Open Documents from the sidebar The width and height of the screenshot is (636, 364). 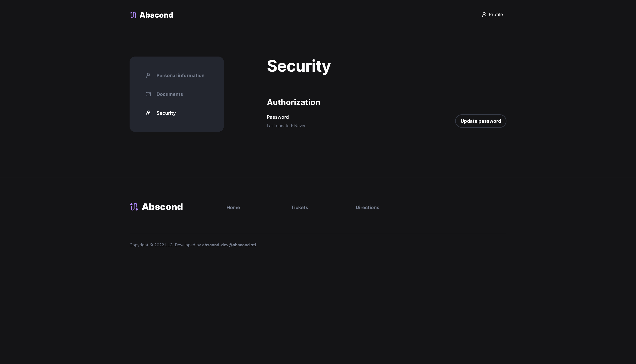(169, 94)
